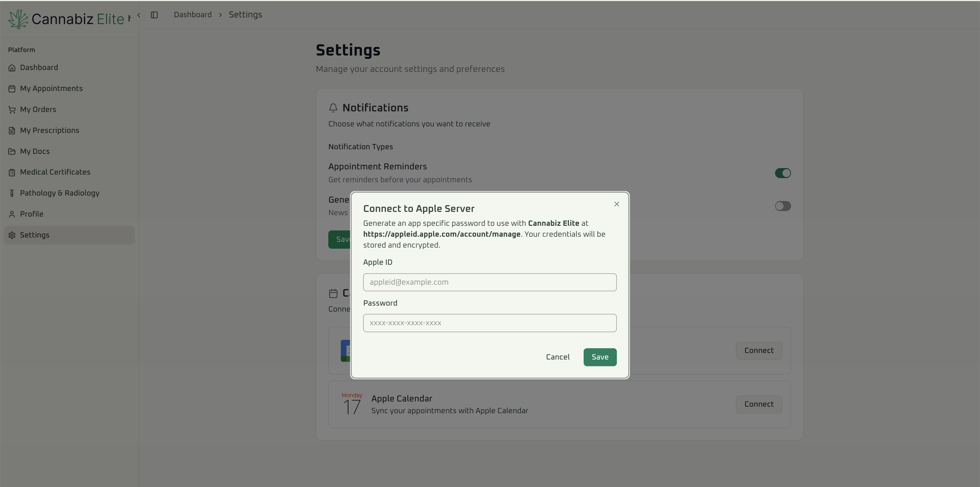Viewport: 980px width, 487px height.
Task: Select the My Appointments calendar icon
Action: pyautogui.click(x=12, y=88)
